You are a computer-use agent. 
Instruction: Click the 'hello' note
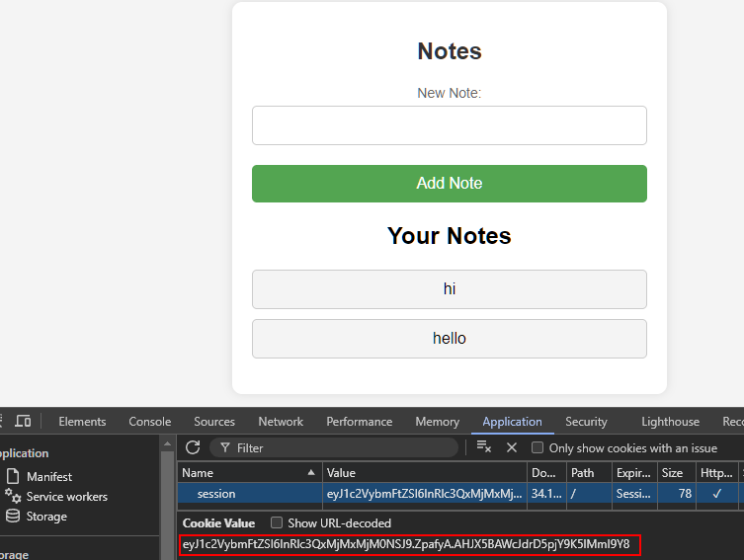click(450, 339)
